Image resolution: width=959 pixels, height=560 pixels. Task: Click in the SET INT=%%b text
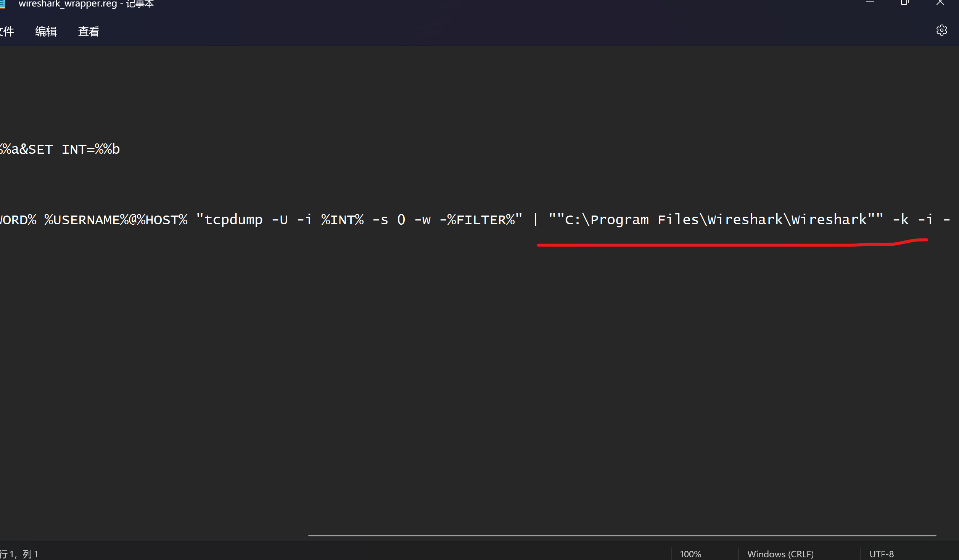tap(74, 150)
